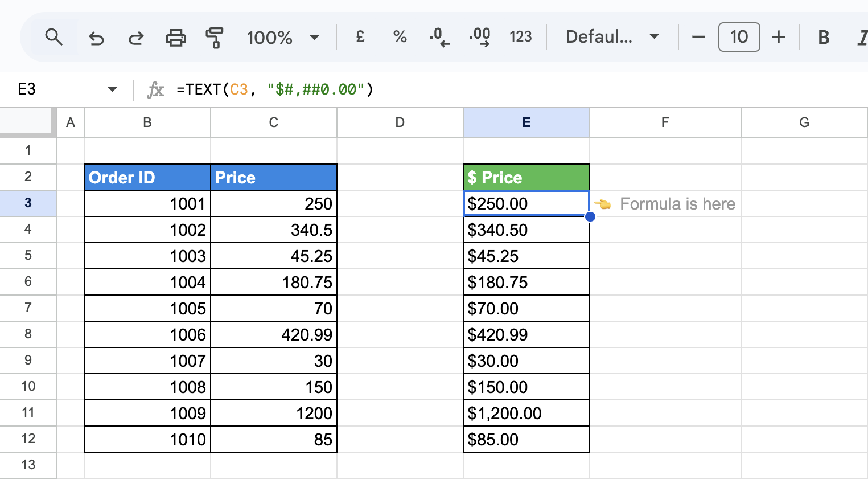Click the print icon
This screenshot has width=868, height=479.
coord(175,38)
